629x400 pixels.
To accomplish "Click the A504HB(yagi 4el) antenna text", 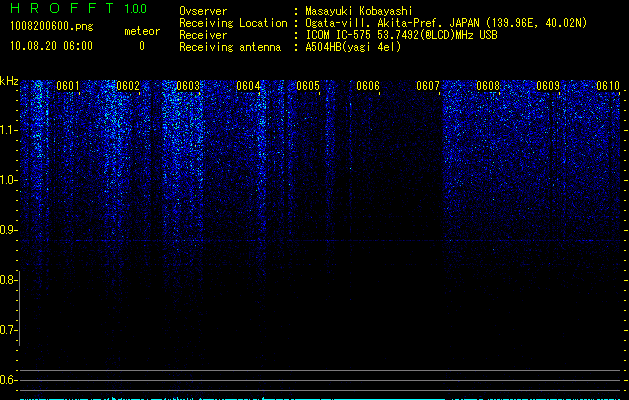I will coord(353,47).
